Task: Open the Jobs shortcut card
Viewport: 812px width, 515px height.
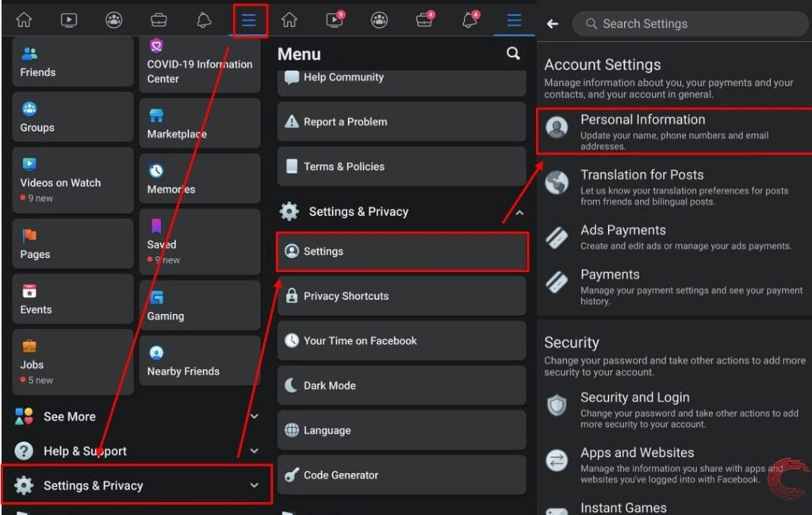Action: (x=73, y=362)
